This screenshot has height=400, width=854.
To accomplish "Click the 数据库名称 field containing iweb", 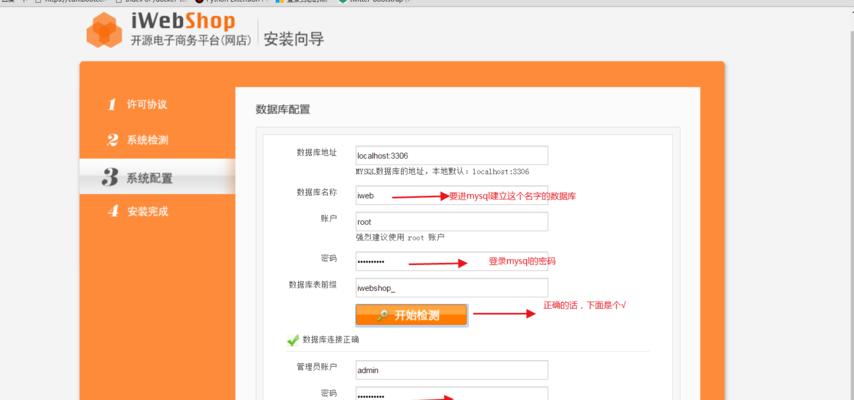I will pyautogui.click(x=452, y=196).
